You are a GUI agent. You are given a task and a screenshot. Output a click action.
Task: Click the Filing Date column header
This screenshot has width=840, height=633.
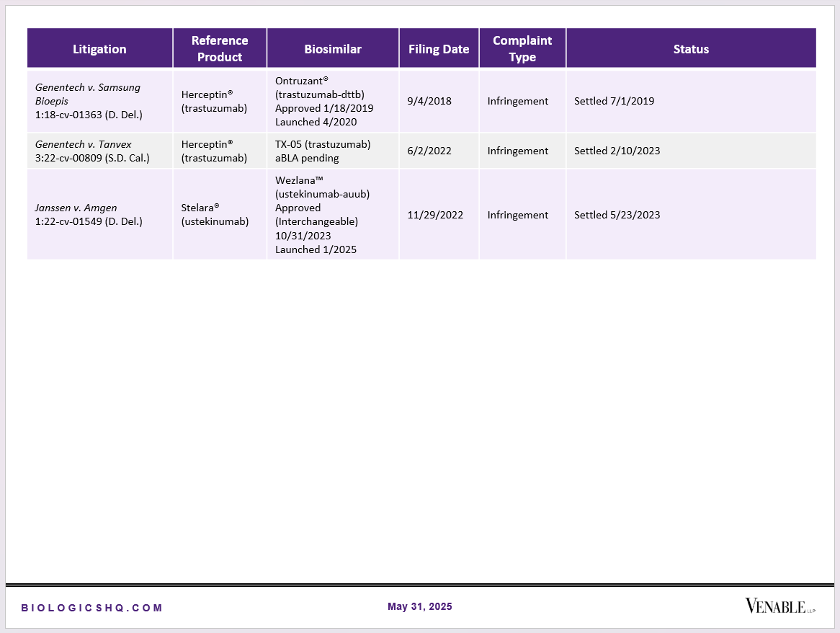click(x=439, y=49)
